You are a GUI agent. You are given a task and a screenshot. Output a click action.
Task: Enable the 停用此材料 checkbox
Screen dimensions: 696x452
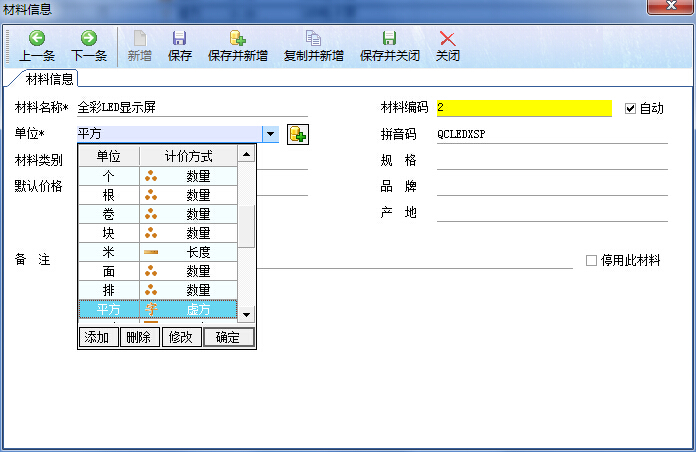[x=591, y=260]
